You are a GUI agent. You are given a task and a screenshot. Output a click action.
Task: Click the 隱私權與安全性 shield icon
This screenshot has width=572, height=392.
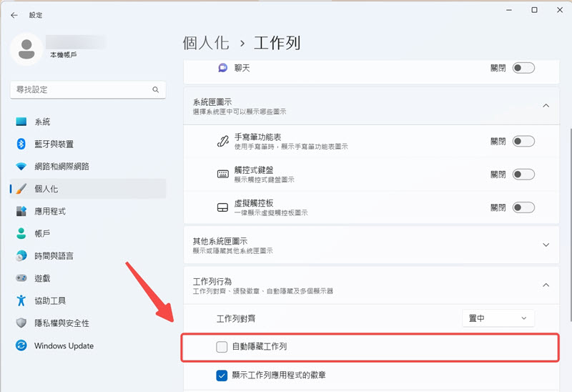click(21, 323)
